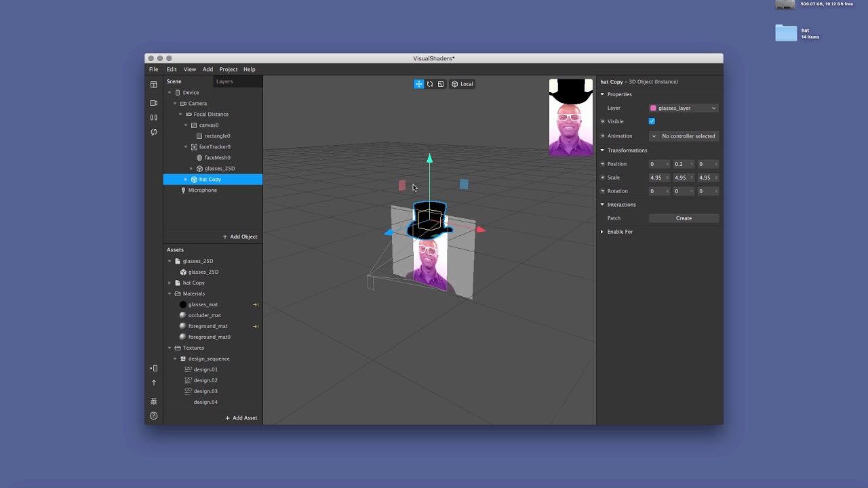Open the File menu
Screen dimensions: 868x488
(154, 69)
